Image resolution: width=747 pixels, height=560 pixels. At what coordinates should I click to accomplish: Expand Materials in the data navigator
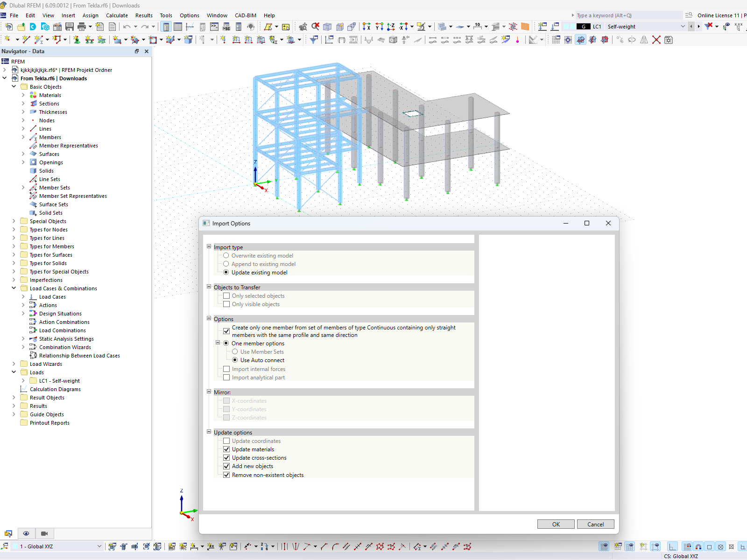coord(23,95)
